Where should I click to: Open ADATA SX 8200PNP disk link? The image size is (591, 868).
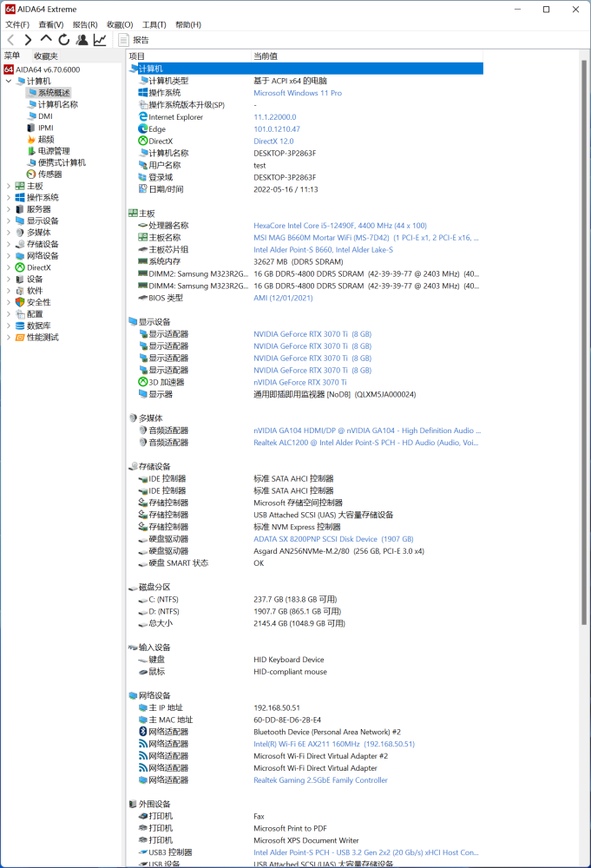pos(333,539)
